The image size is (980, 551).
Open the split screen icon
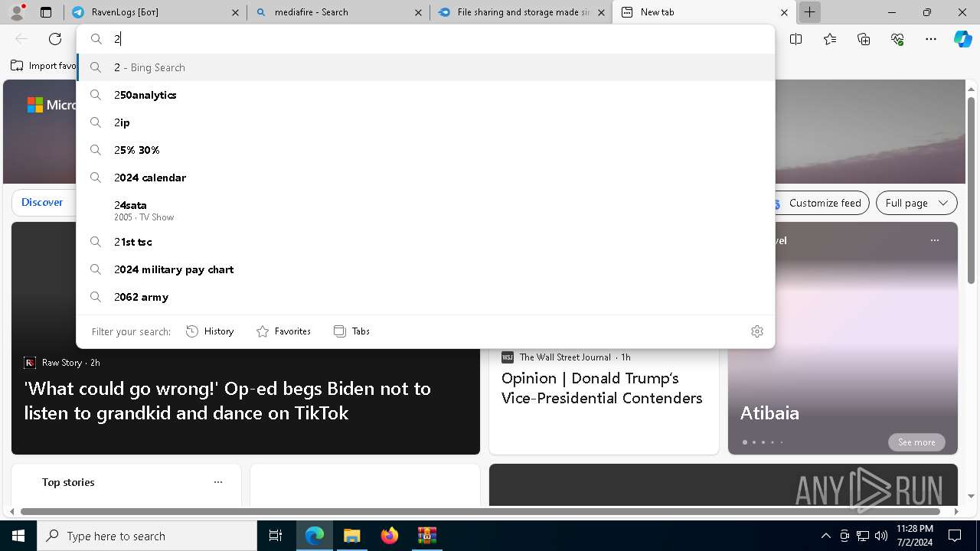[x=795, y=39]
